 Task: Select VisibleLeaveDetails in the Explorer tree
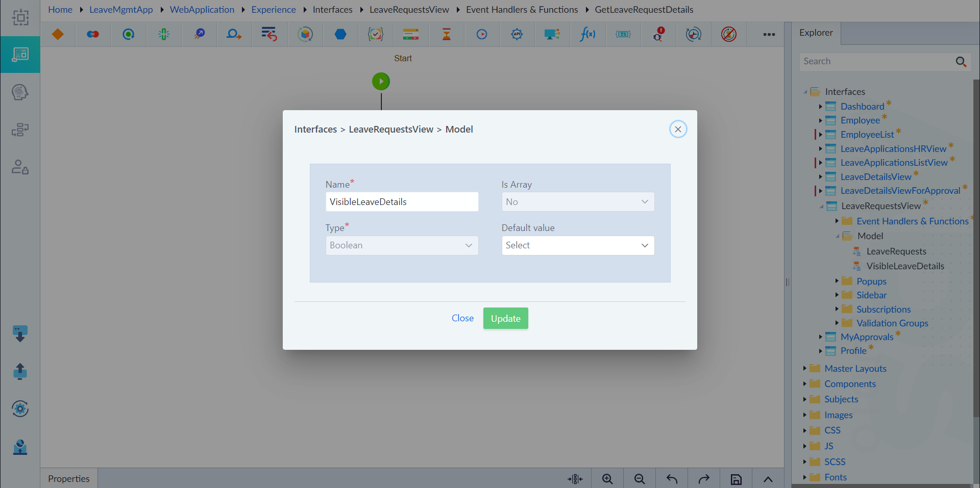(905, 266)
